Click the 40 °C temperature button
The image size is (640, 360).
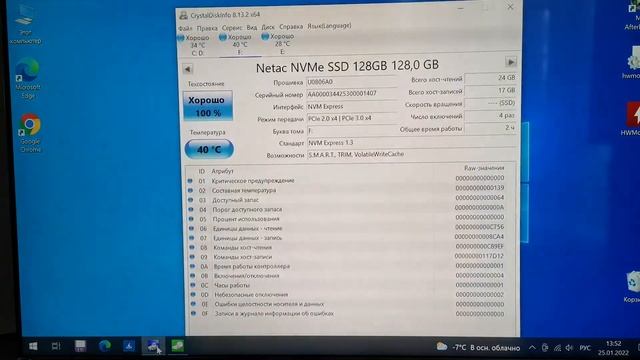click(209, 149)
